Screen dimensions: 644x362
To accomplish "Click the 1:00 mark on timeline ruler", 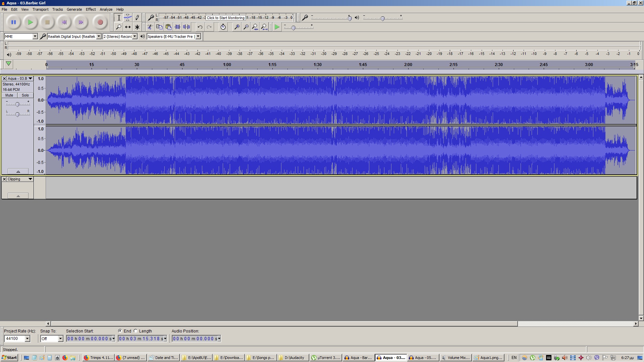I will pos(227,65).
